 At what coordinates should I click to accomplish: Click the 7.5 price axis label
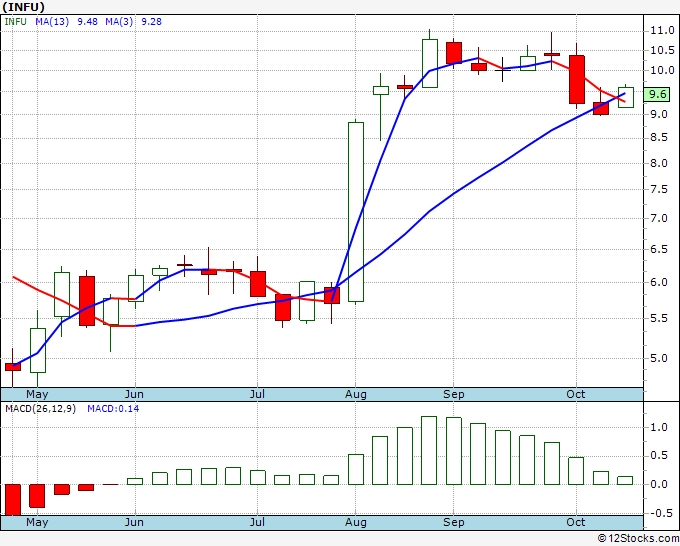coord(659,190)
